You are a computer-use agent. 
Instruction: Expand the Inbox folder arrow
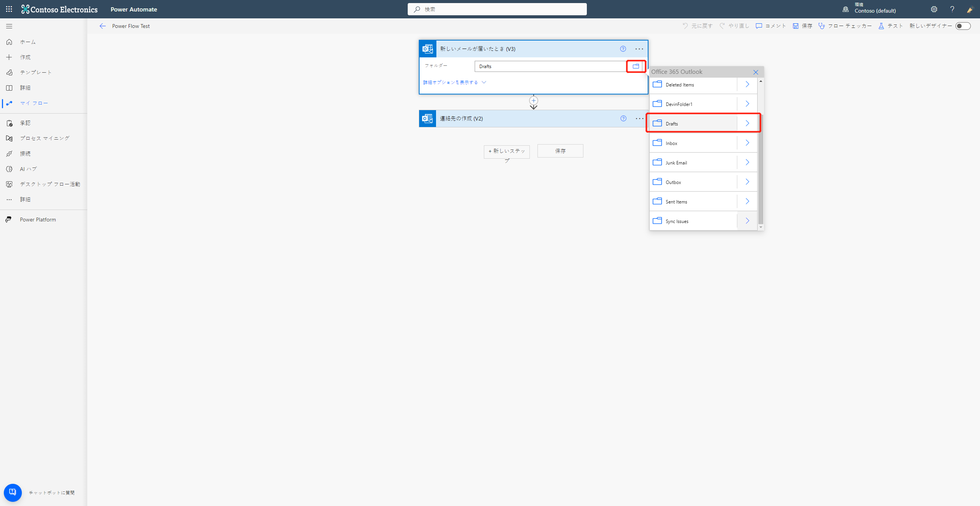click(747, 143)
